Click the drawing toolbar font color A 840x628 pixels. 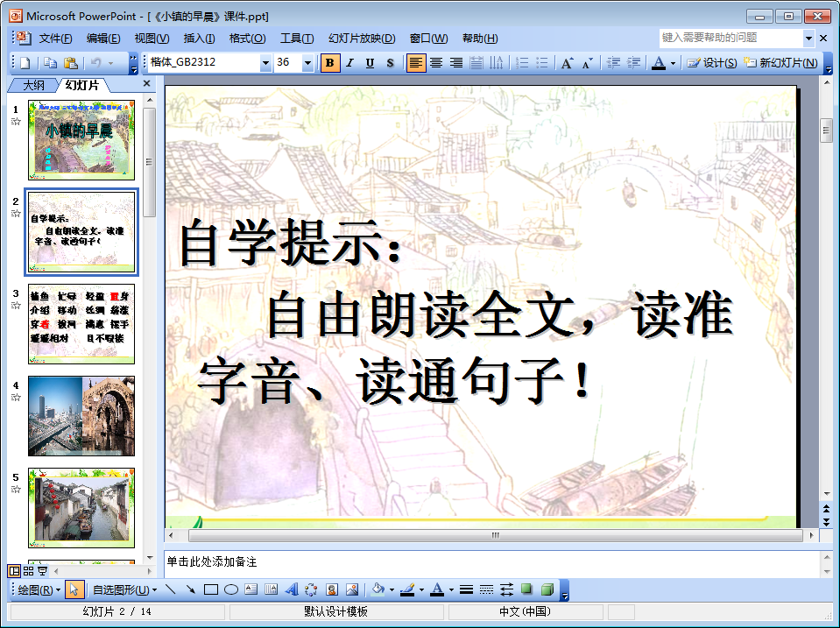tap(437, 590)
